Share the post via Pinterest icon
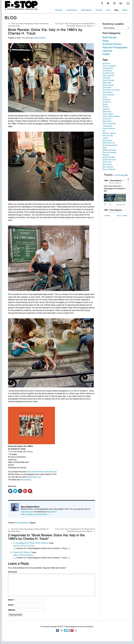This screenshot has height=644, width=134. click(30, 491)
